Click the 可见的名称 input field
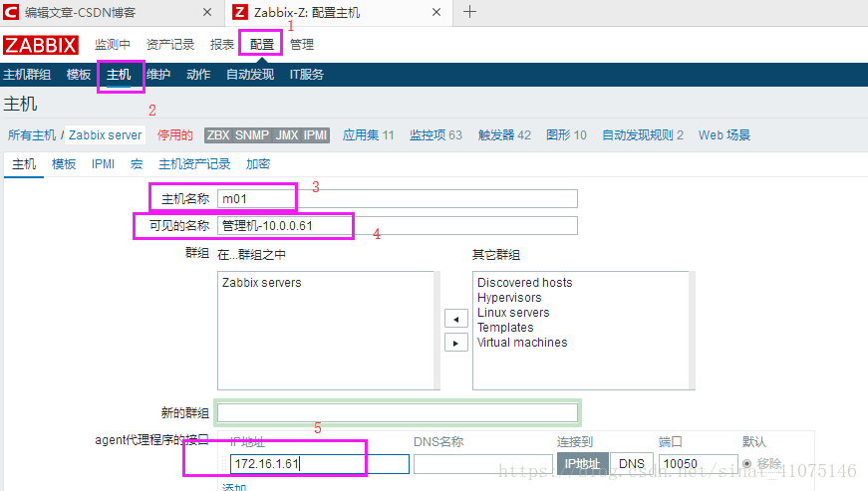This screenshot has width=868, height=491. click(398, 226)
